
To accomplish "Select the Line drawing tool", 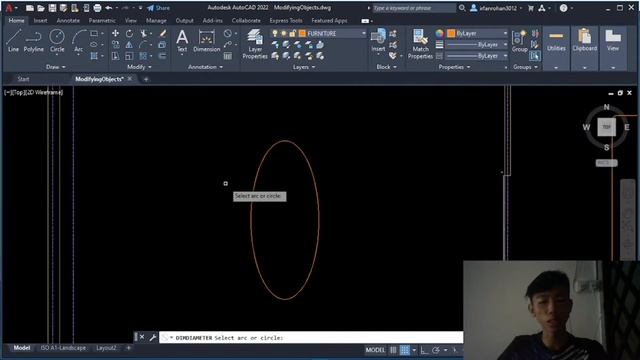I will pos(13,41).
